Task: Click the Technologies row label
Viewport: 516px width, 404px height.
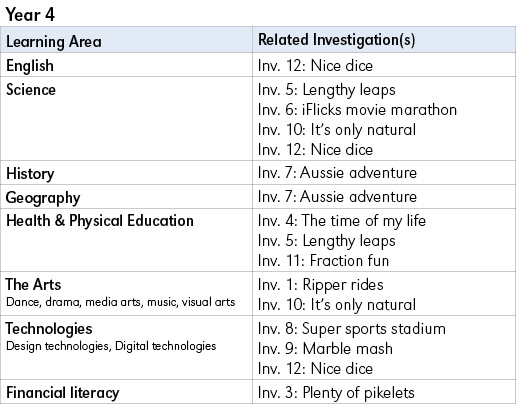Action: [x=49, y=329]
